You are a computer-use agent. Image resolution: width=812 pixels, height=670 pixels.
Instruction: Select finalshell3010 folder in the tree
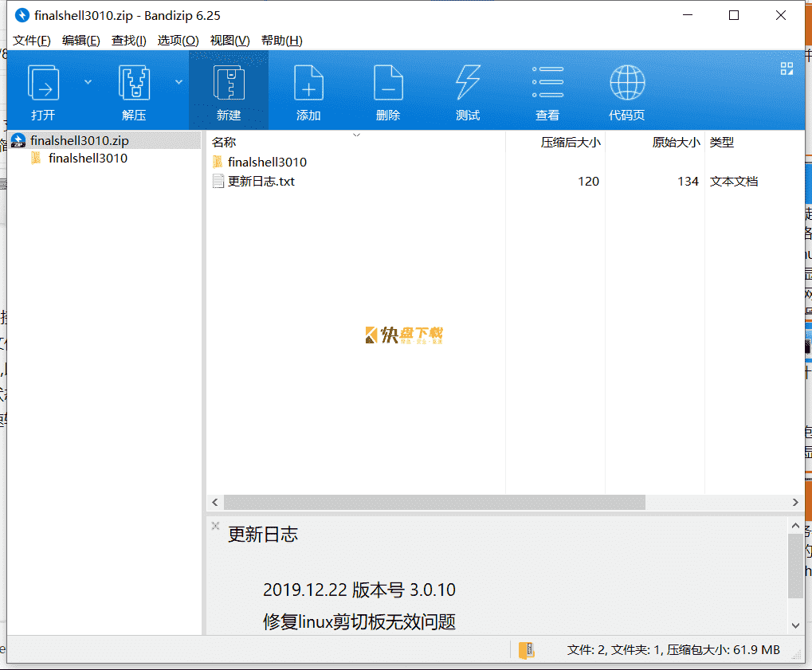coord(88,158)
